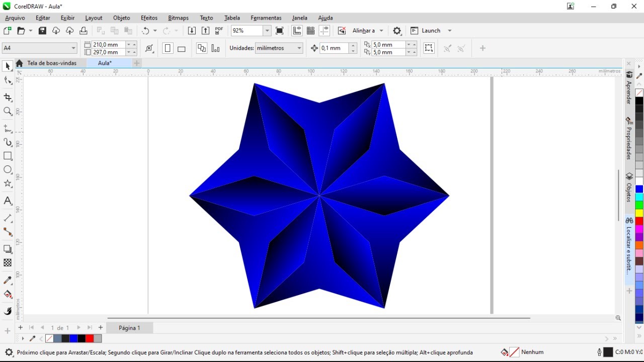This screenshot has height=362, width=644.
Task: Toggle Snap Off button
Action: point(342,31)
